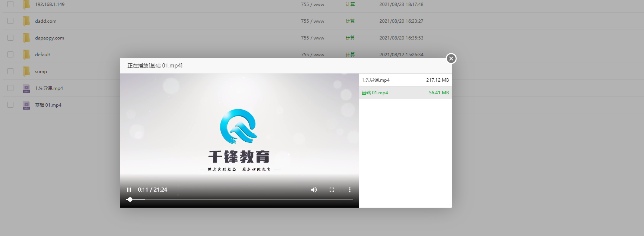This screenshot has width=644, height=236.
Task: Open folder name dapaopy.com
Action: pyautogui.click(x=50, y=38)
